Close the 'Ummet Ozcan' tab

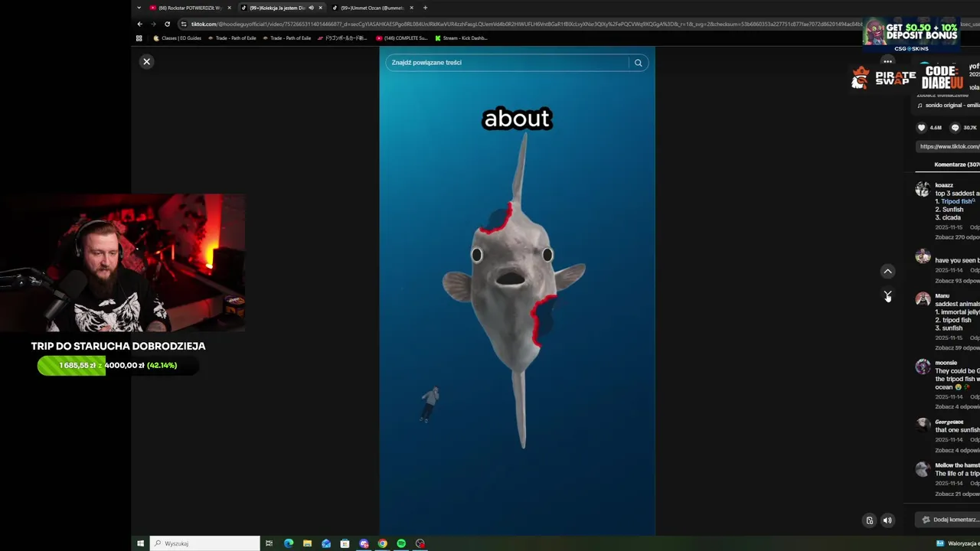(x=411, y=8)
